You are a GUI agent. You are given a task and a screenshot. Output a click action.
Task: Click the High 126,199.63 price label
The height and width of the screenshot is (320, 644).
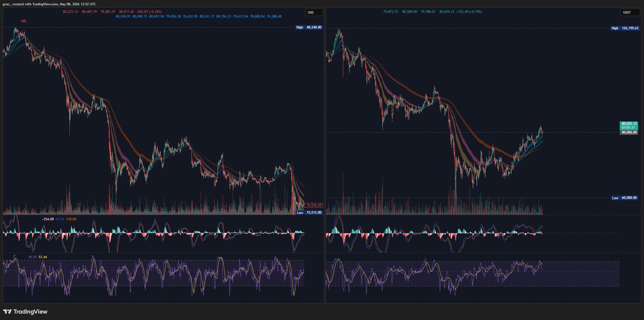point(625,28)
